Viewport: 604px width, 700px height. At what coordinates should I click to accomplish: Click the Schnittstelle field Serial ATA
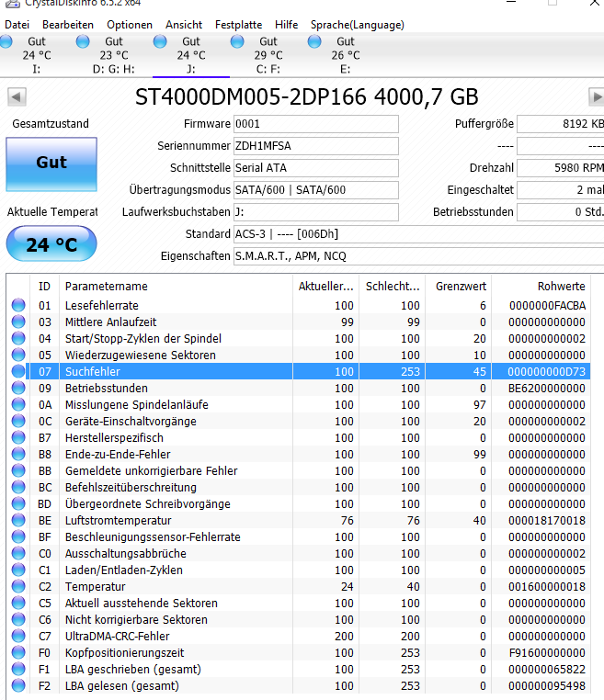[316, 168]
